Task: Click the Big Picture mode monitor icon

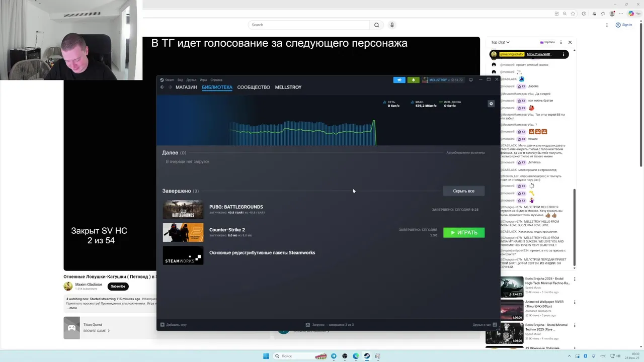Action: [470, 80]
